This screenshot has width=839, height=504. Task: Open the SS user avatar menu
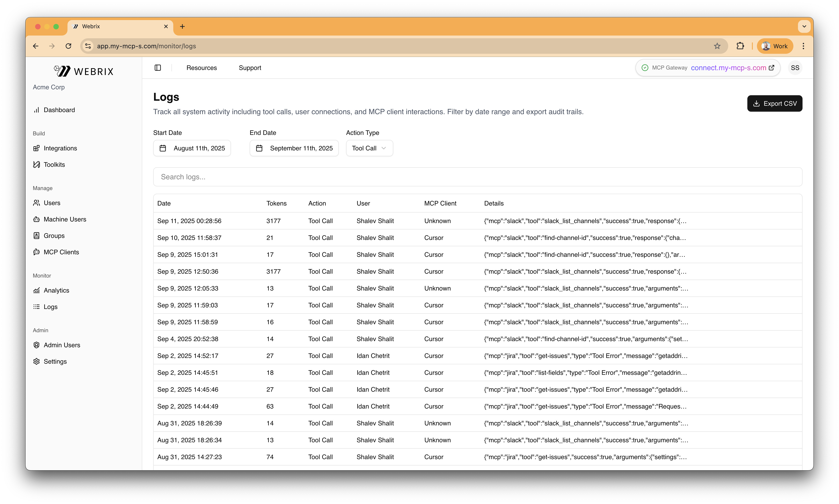pyautogui.click(x=795, y=68)
